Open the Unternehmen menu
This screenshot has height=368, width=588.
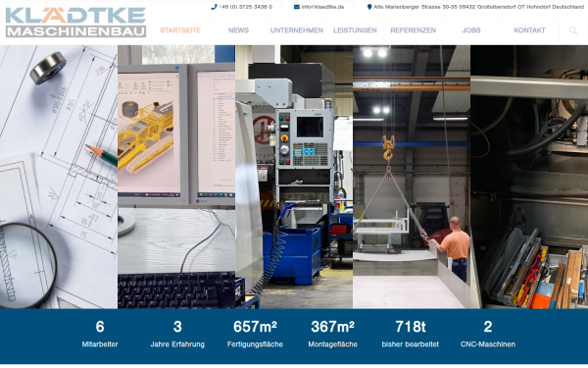coord(297,30)
